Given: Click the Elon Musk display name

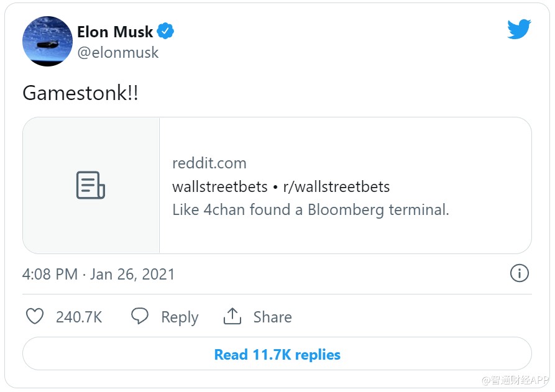Looking at the screenshot, I should [x=115, y=32].
